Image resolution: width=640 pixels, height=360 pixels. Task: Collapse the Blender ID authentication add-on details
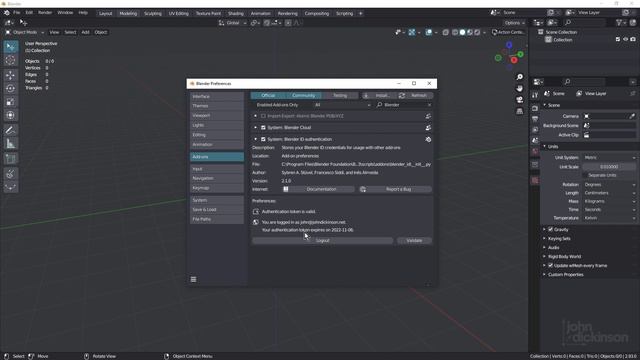click(256, 139)
